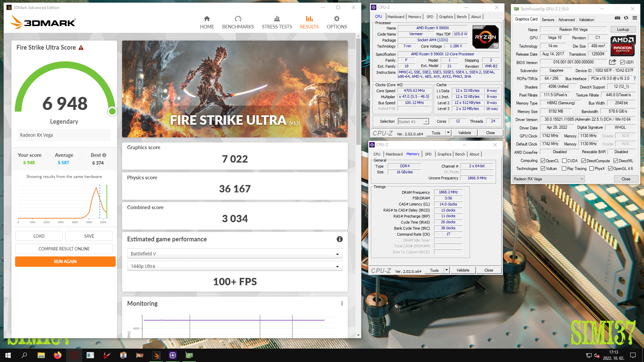Switch to Mainboard tab in upper CPU-Z
644x362 pixels.
click(395, 17)
